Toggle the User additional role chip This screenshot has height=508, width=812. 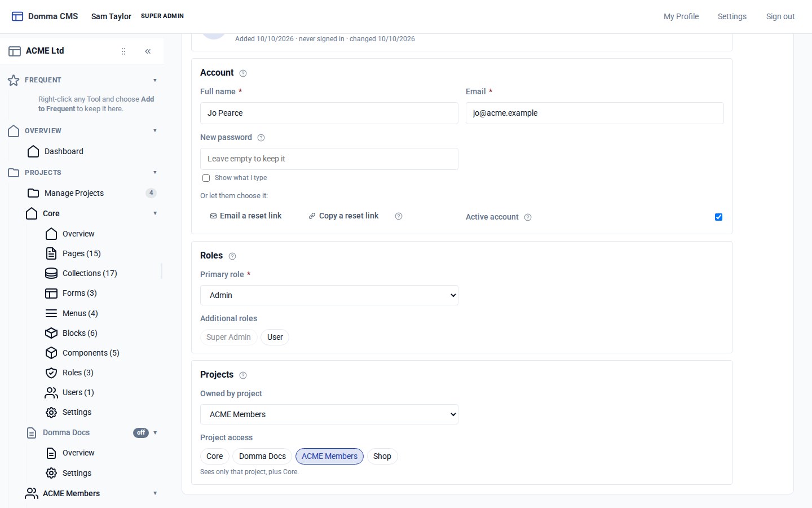pyautogui.click(x=275, y=337)
